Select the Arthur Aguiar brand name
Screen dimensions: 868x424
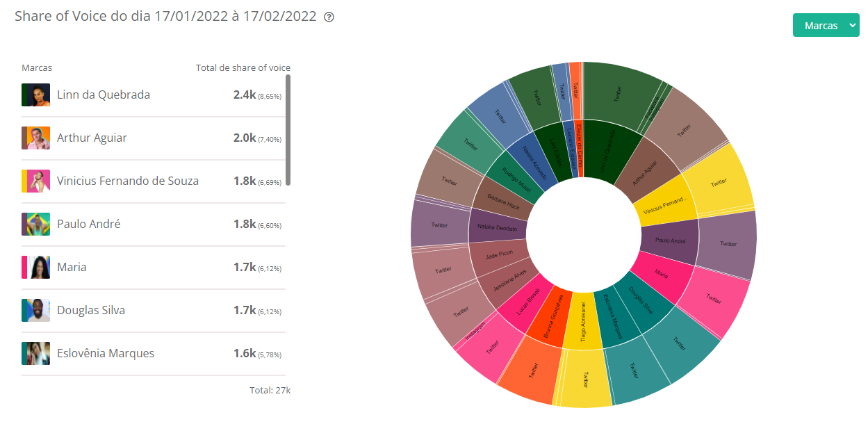click(92, 138)
